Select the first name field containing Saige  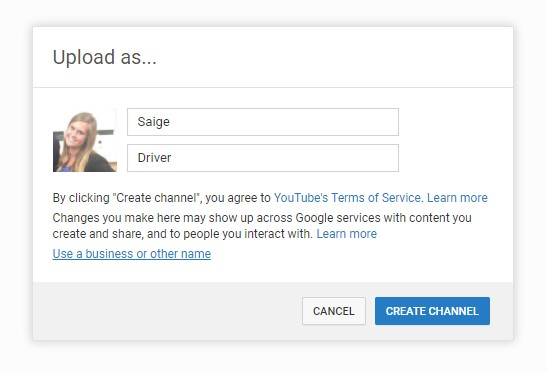pyautogui.click(x=263, y=122)
